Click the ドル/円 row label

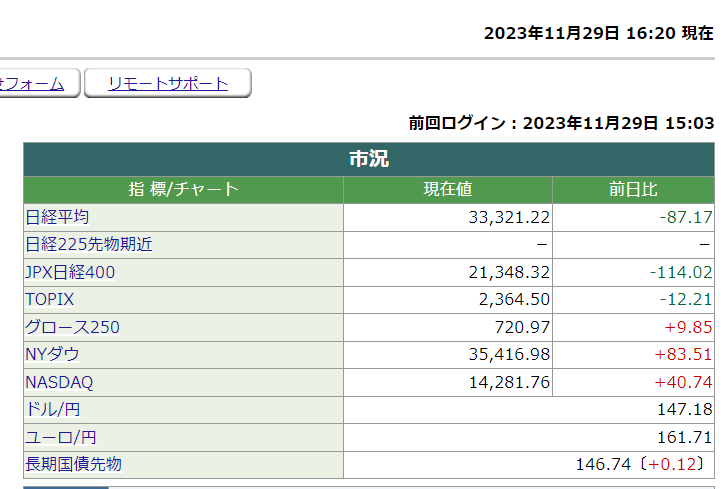(x=54, y=409)
